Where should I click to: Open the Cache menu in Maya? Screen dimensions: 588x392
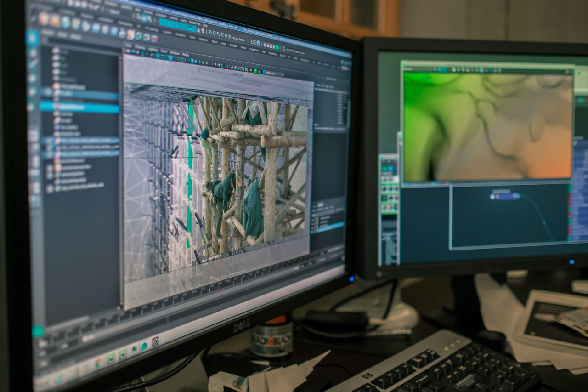pos(183,20)
